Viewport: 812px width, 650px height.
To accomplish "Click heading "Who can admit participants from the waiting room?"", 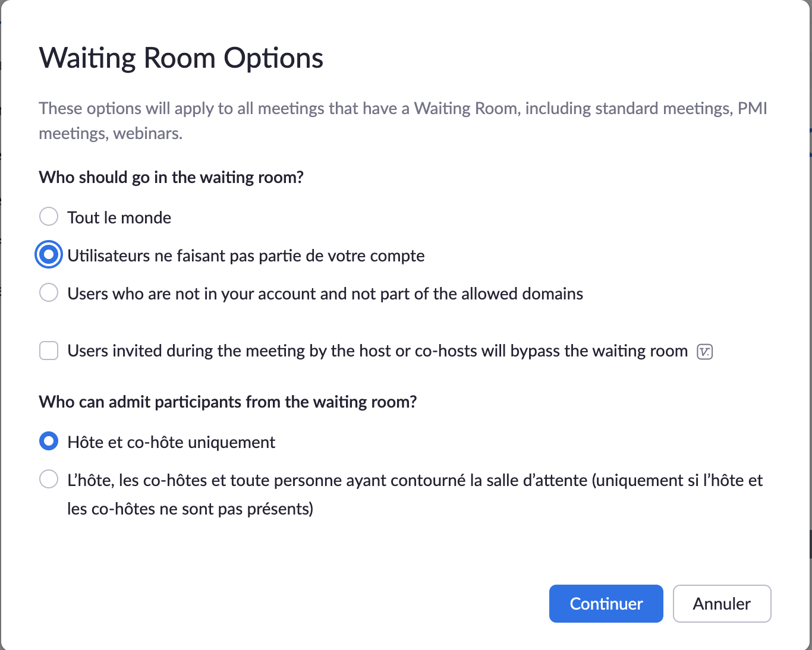I will pyautogui.click(x=228, y=402).
